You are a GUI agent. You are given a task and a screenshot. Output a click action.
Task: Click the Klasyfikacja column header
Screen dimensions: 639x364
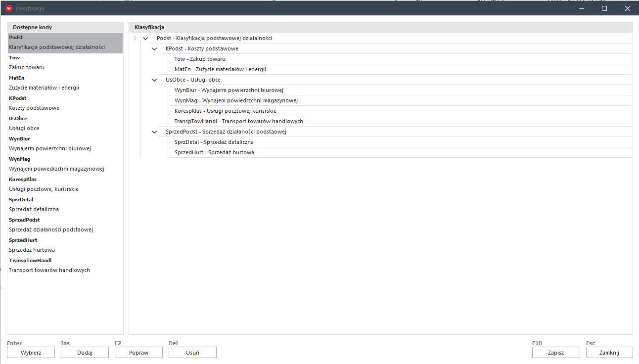(x=149, y=27)
